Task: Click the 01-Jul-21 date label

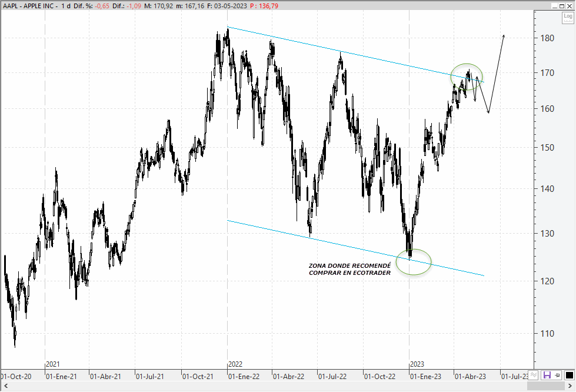Action: (150, 377)
